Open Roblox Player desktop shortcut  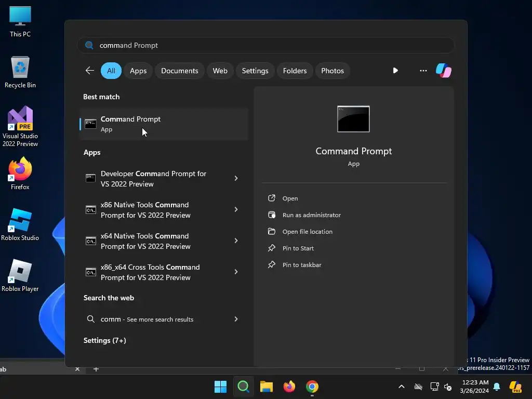pyautogui.click(x=20, y=275)
